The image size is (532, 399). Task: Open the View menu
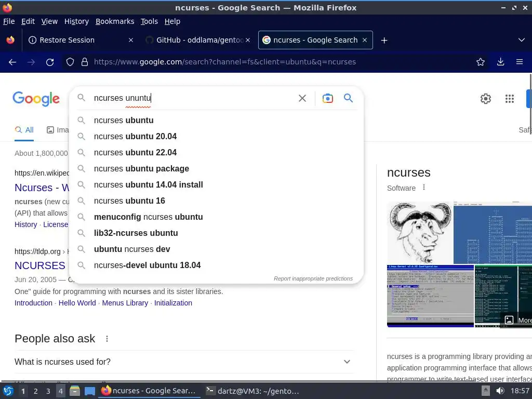point(49,21)
